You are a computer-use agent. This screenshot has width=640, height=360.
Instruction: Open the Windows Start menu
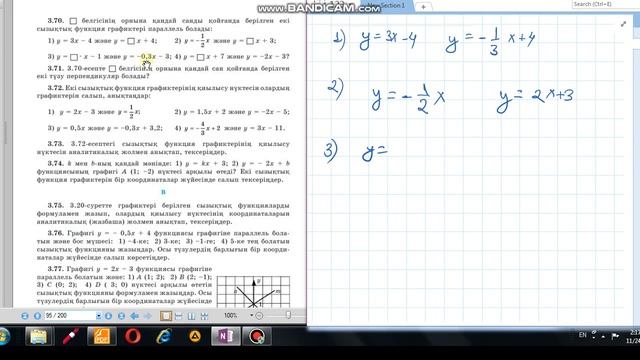click(x=4, y=336)
